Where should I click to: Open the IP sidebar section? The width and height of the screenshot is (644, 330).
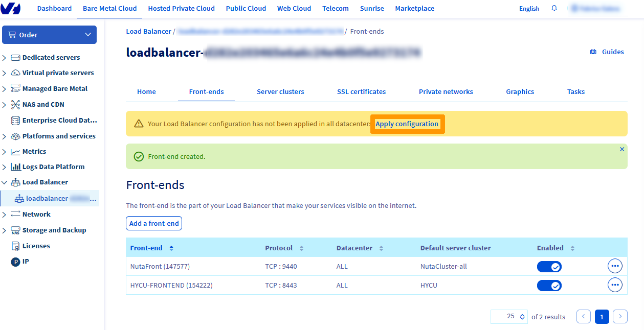(16, 261)
